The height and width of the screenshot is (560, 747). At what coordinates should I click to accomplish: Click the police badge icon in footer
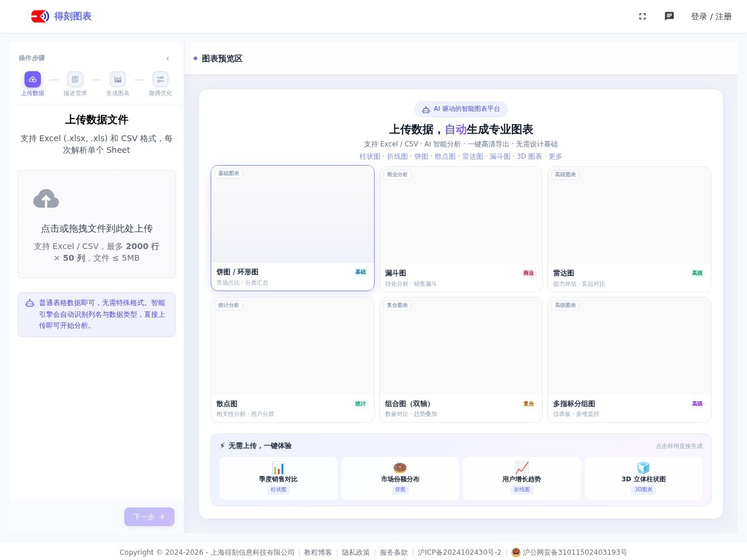coord(516,552)
